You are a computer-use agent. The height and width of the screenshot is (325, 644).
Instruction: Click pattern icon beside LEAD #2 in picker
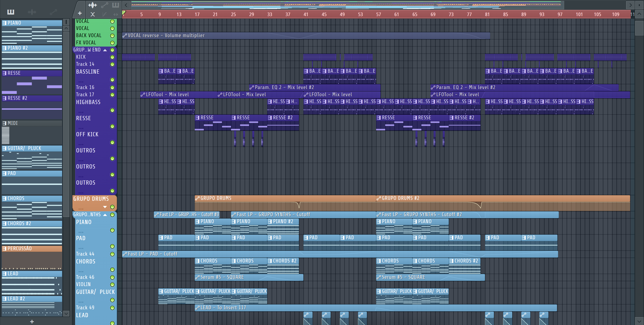(4, 299)
